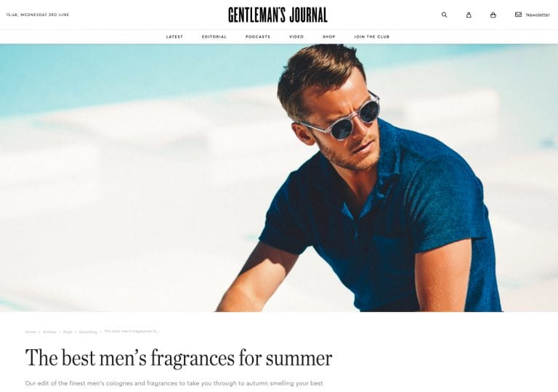Click the date and time text in header

tap(38, 15)
